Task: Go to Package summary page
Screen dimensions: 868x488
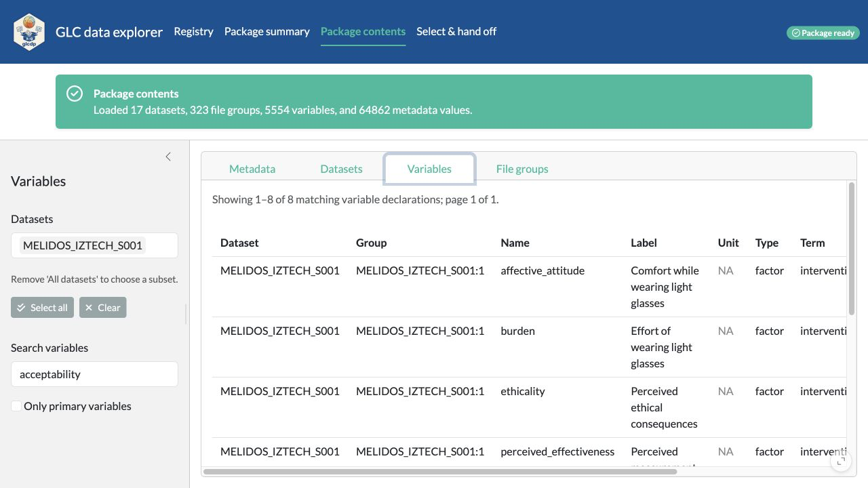Action: point(267,31)
